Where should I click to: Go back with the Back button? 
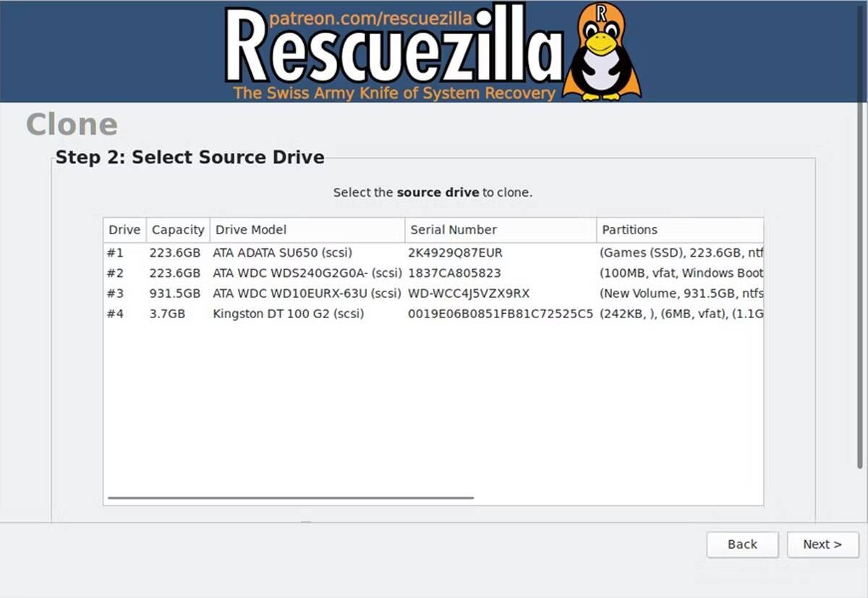(x=742, y=544)
